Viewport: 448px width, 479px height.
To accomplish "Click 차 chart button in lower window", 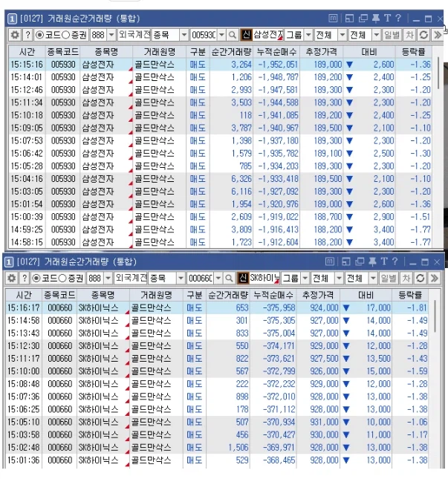I will [x=406, y=278].
